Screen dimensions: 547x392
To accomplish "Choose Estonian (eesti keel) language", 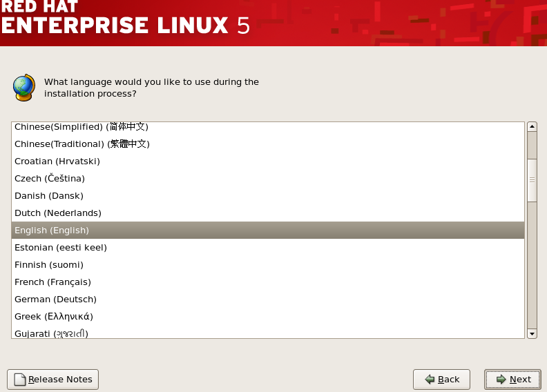I will (268, 247).
